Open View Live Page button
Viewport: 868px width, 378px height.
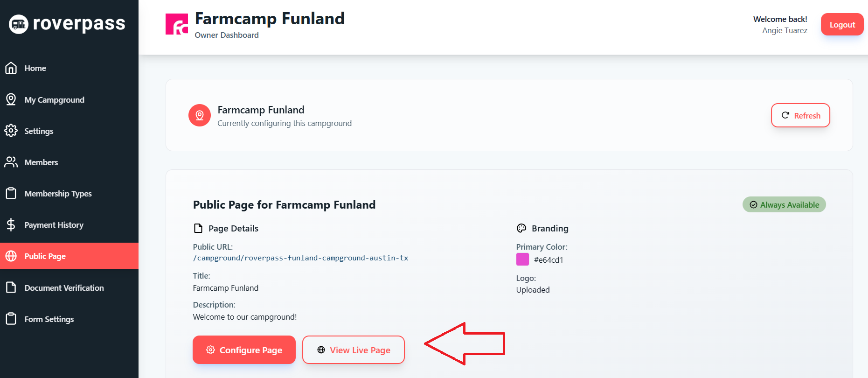tap(354, 350)
